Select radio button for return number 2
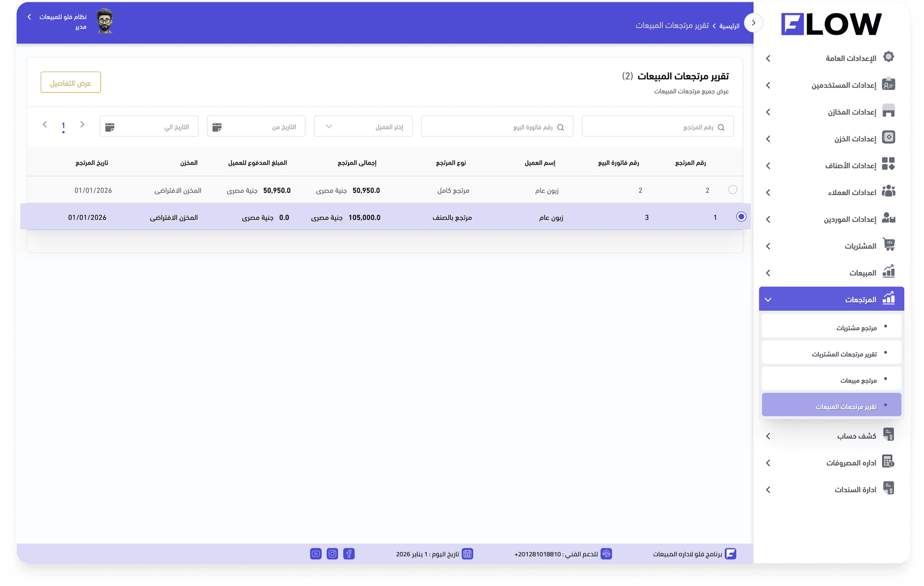 coord(733,190)
